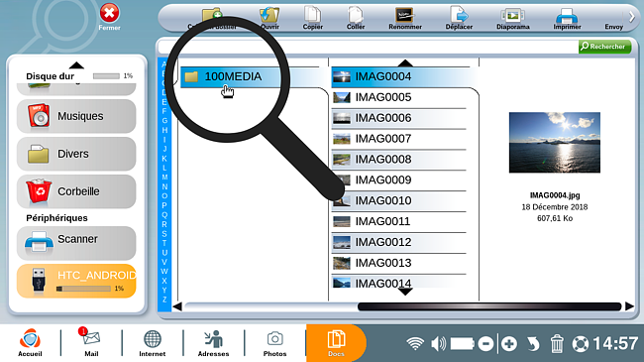Choose the Renommer tool

coord(405,18)
